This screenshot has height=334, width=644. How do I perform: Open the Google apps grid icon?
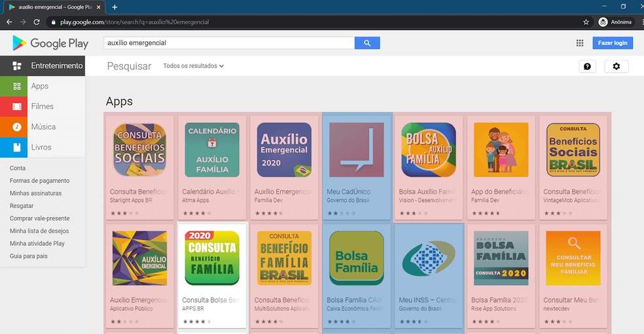(x=579, y=42)
